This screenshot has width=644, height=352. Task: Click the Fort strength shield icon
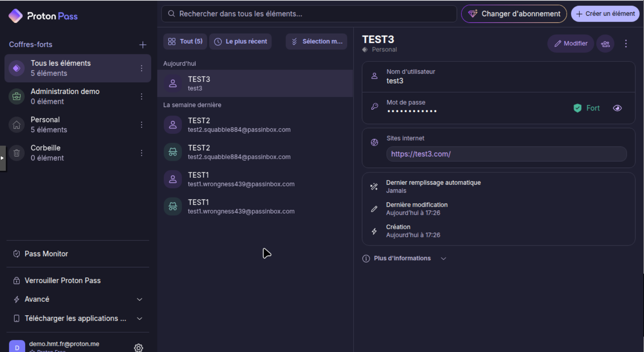578,108
